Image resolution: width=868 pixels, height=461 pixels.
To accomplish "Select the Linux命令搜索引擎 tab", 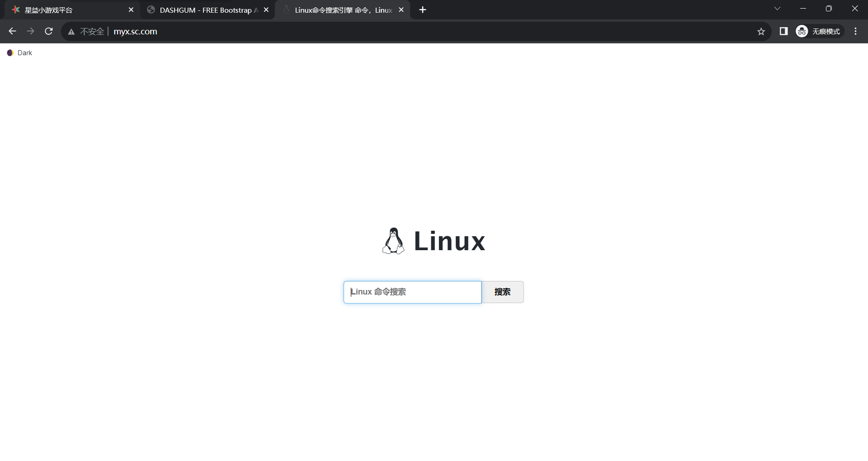I will pyautogui.click(x=342, y=10).
